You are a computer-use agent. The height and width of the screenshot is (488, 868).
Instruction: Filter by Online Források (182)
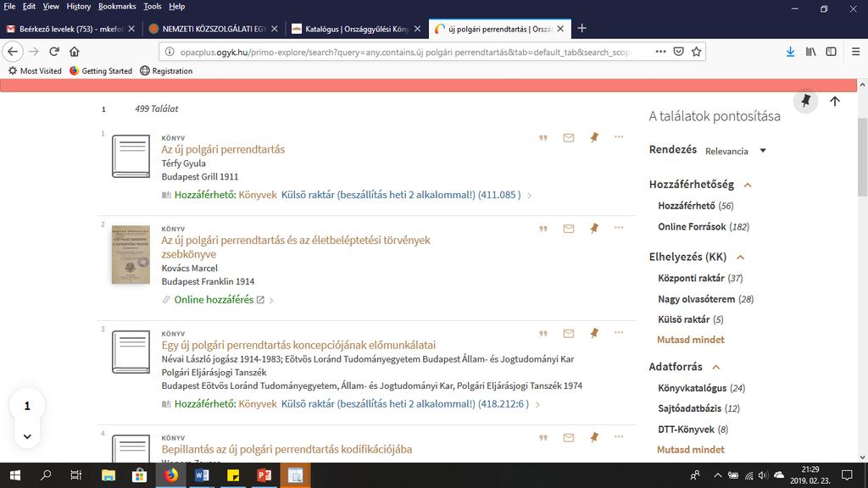pyautogui.click(x=703, y=227)
